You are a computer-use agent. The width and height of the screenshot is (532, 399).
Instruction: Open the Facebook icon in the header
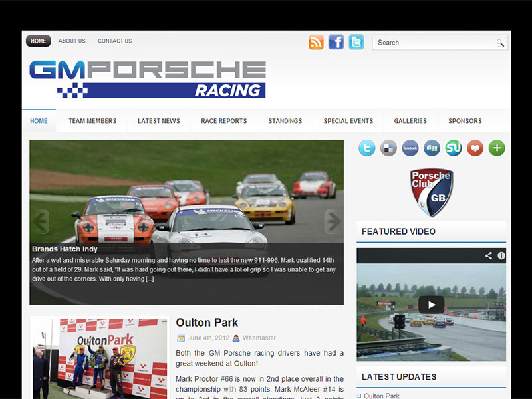[336, 41]
